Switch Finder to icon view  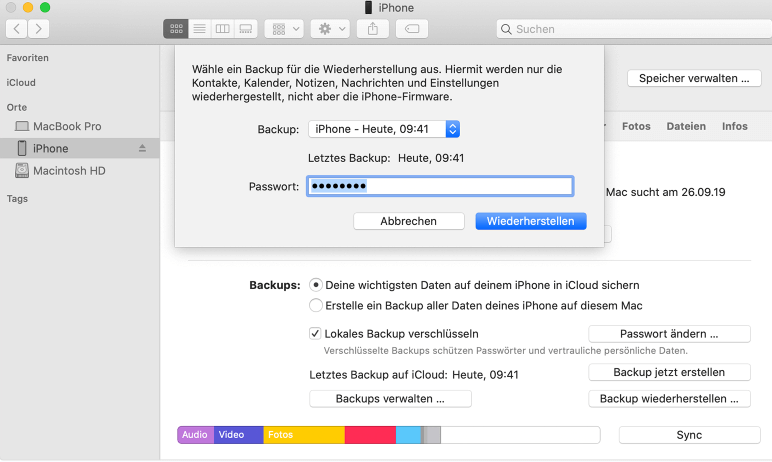pos(176,29)
